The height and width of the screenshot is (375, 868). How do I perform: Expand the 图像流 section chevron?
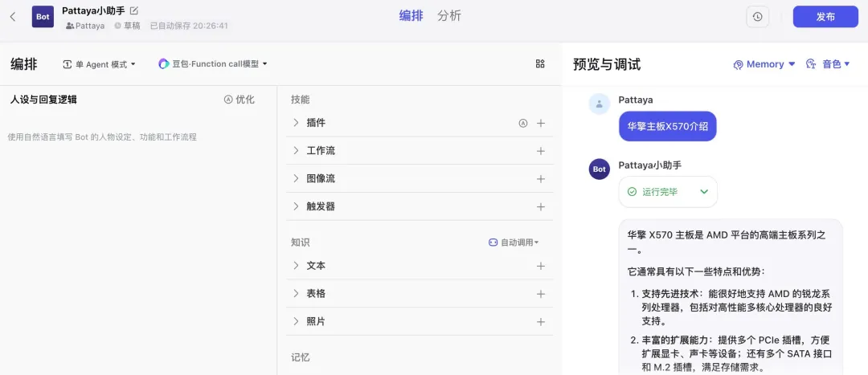[296, 178]
